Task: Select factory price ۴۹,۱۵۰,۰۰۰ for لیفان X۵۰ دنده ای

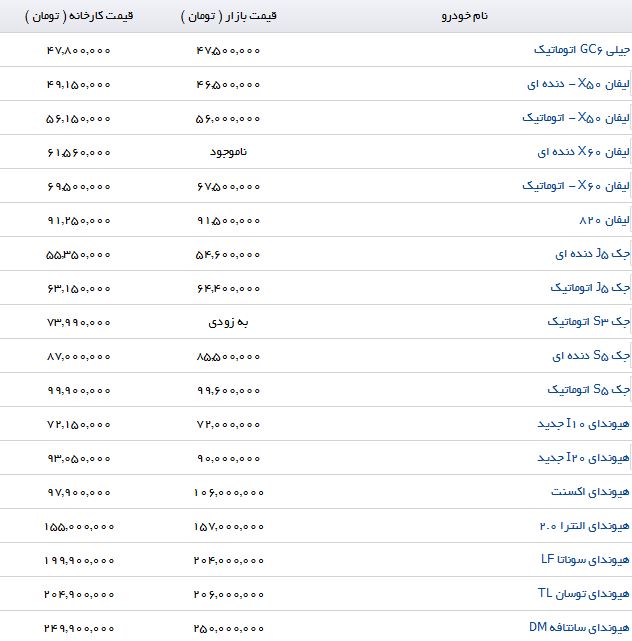Action: [78, 85]
